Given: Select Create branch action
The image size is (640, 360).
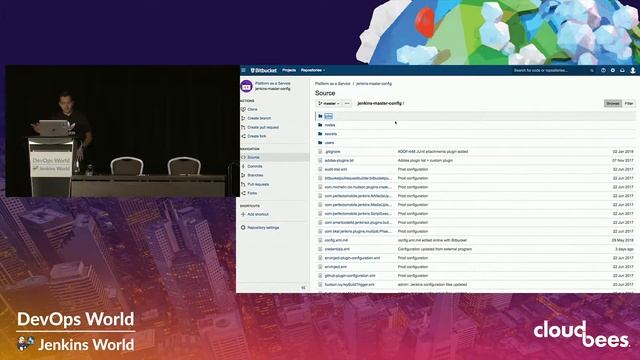Looking at the screenshot, I should (x=259, y=118).
